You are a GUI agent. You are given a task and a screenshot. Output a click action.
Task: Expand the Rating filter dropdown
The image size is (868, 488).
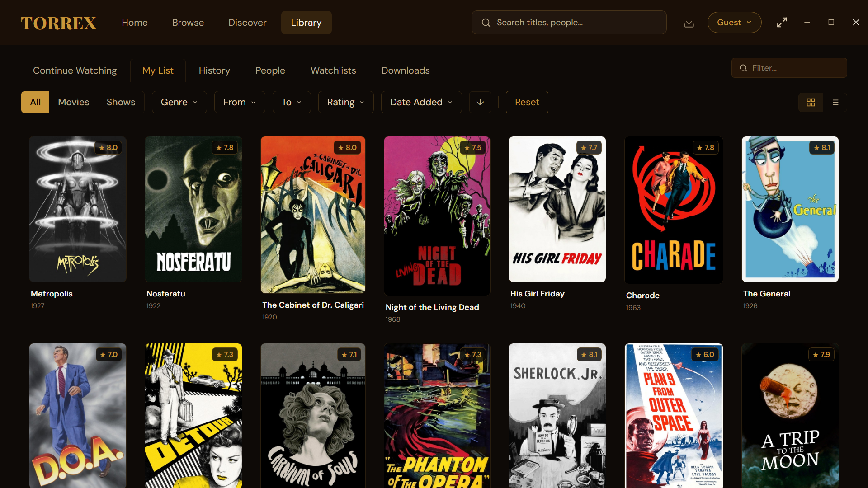click(x=346, y=102)
